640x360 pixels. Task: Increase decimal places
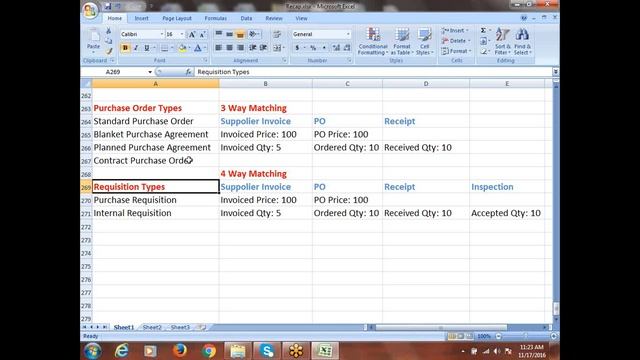tap(336, 48)
